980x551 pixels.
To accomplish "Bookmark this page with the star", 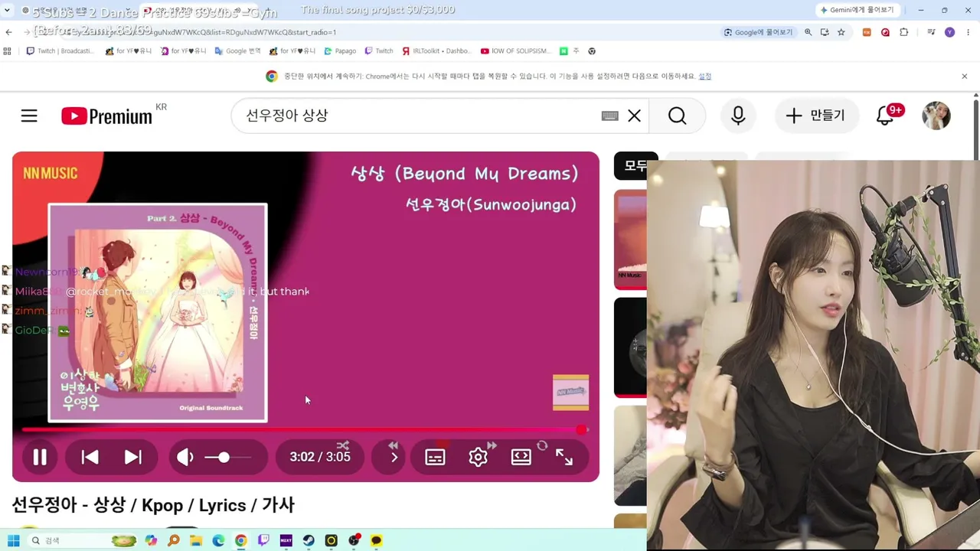I will (x=841, y=32).
